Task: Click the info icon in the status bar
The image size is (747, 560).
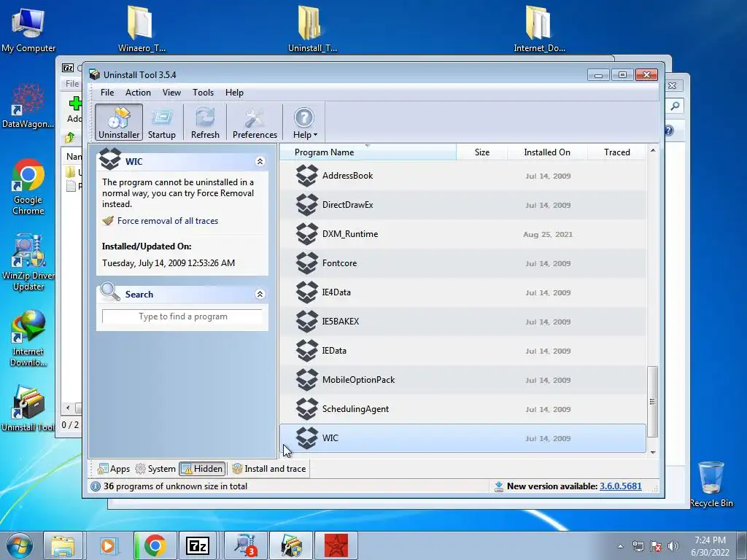Action: 96,486
